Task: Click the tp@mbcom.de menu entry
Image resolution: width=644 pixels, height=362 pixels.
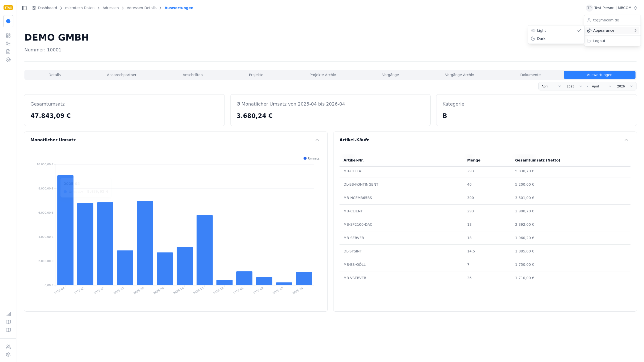Action: point(612,20)
